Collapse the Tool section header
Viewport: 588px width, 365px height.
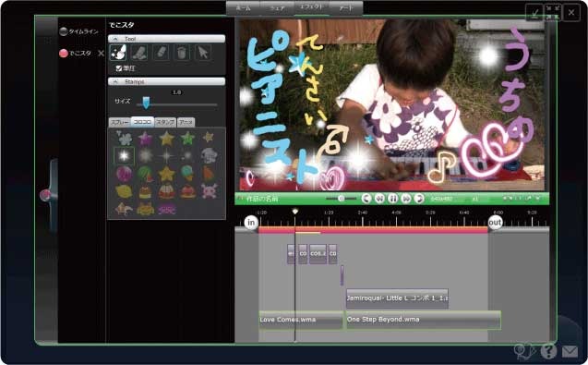[x=166, y=39]
